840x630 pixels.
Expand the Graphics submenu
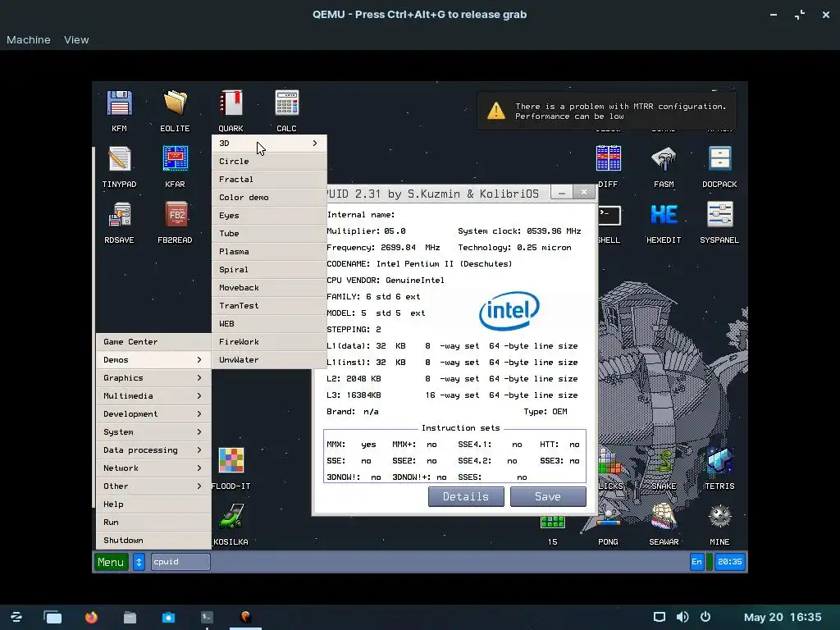[x=153, y=377]
